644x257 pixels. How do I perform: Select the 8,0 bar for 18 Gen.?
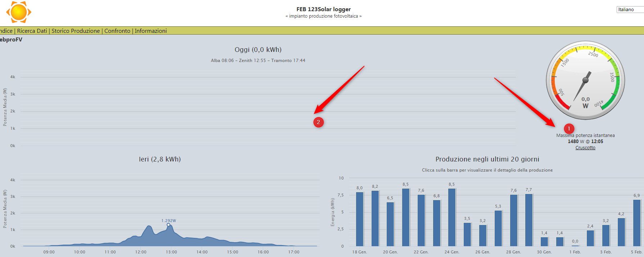[x=360, y=219]
